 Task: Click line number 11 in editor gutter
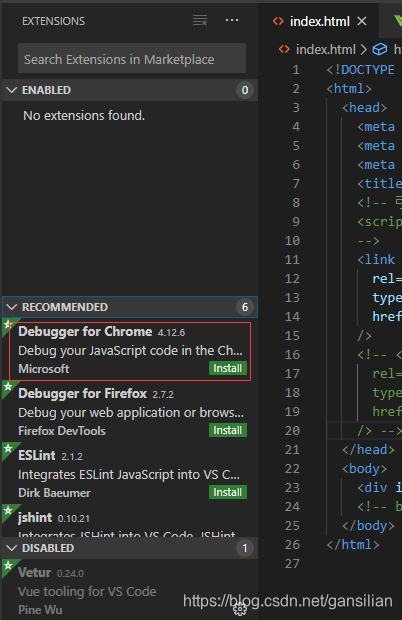point(292,260)
